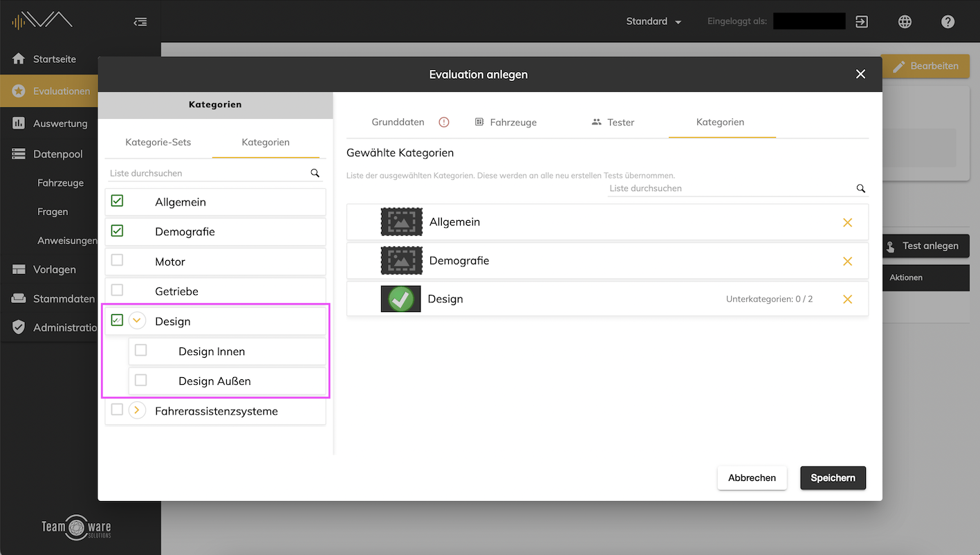Remove Design with its X icon
Screen dimensions: 980x555
[847, 300]
